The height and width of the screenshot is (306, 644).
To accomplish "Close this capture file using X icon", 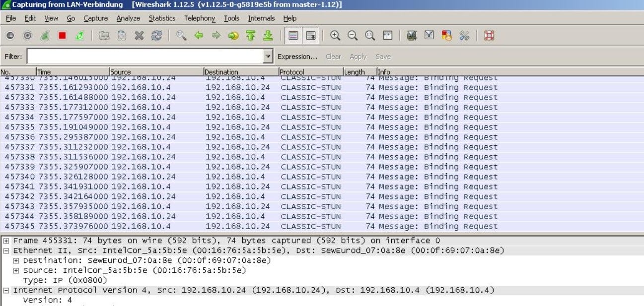I will [x=140, y=36].
